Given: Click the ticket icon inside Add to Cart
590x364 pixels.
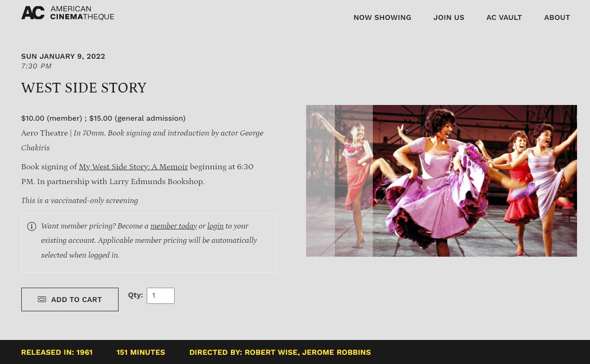Looking at the screenshot, I should click(42, 299).
